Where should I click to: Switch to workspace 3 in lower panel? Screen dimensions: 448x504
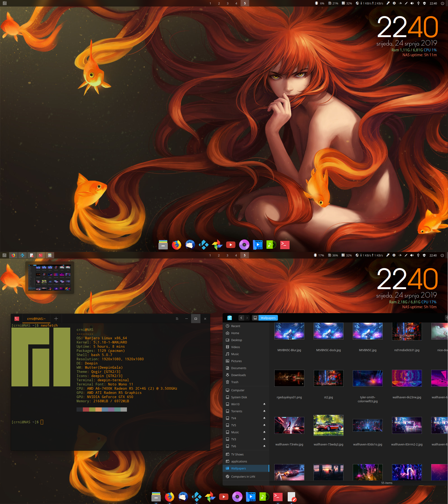point(227,255)
